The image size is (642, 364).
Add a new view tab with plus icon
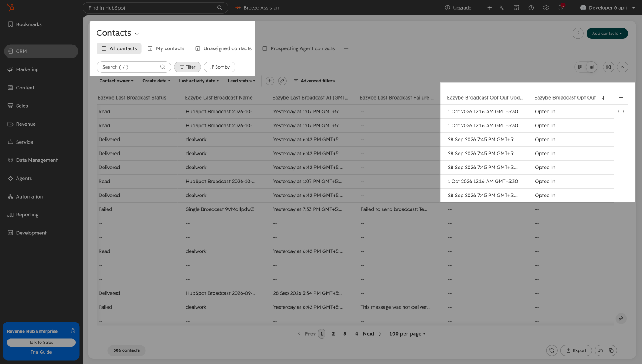pyautogui.click(x=346, y=49)
